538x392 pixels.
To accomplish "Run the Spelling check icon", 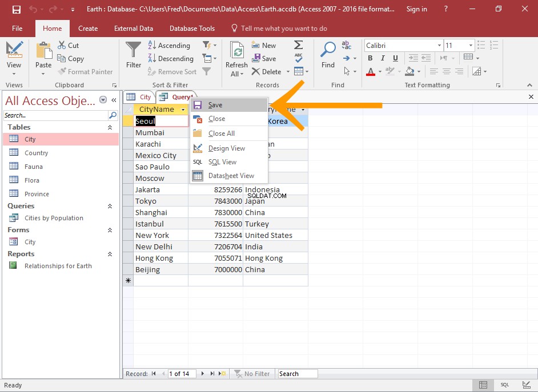I will pos(299,58).
